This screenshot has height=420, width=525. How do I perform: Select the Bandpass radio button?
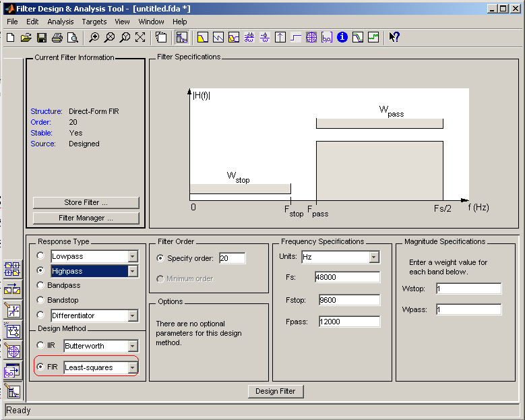point(40,285)
